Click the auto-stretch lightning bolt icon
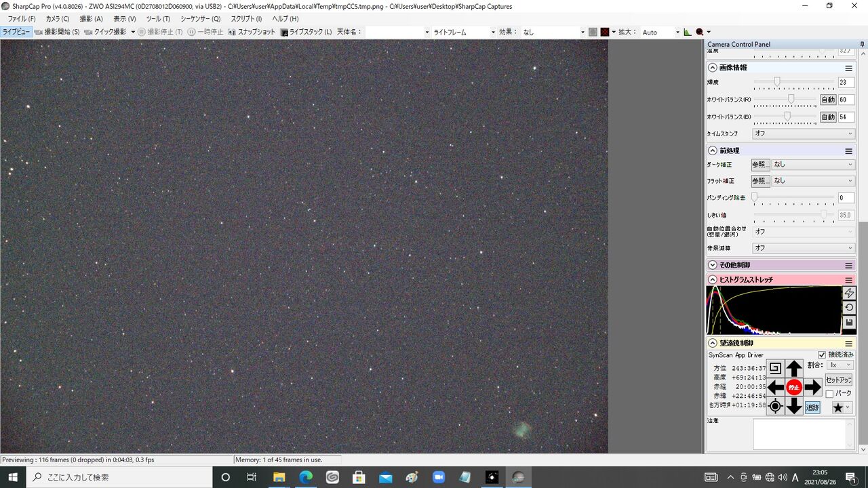 (849, 293)
